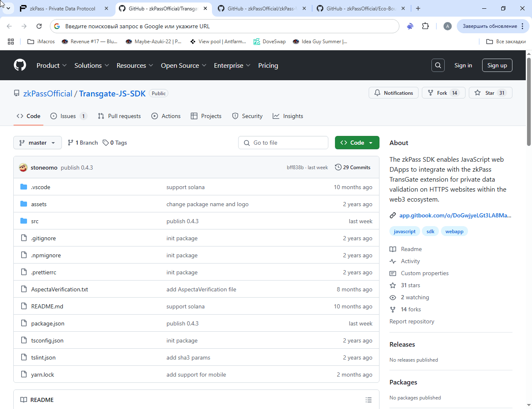
Task: Open the Chrome three-dot menu
Action: click(x=522, y=26)
